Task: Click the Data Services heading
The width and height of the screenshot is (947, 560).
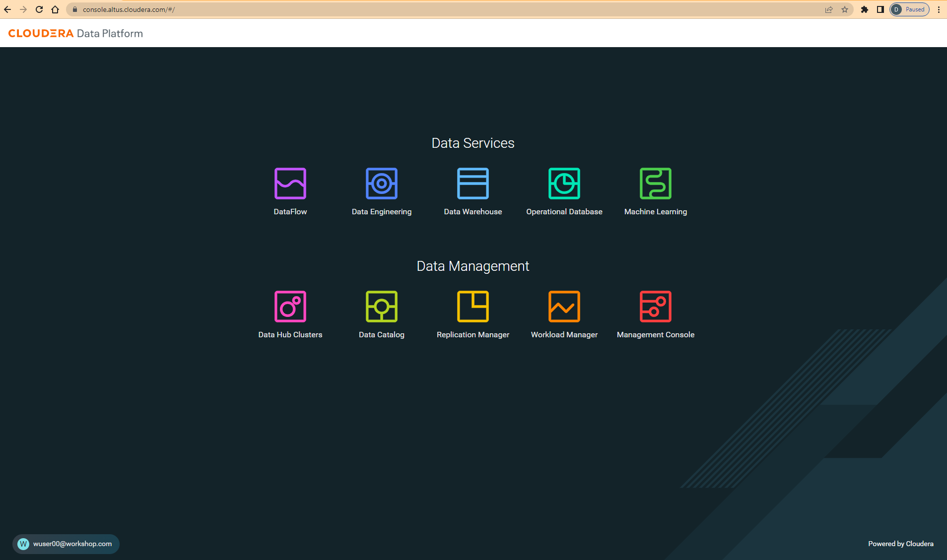Action: pyautogui.click(x=473, y=143)
